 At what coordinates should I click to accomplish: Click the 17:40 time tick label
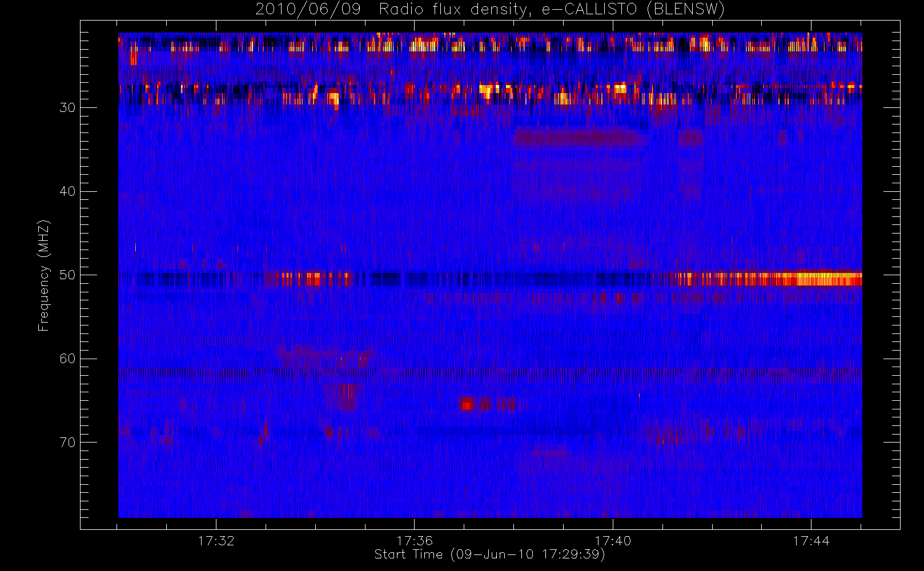click(x=613, y=541)
